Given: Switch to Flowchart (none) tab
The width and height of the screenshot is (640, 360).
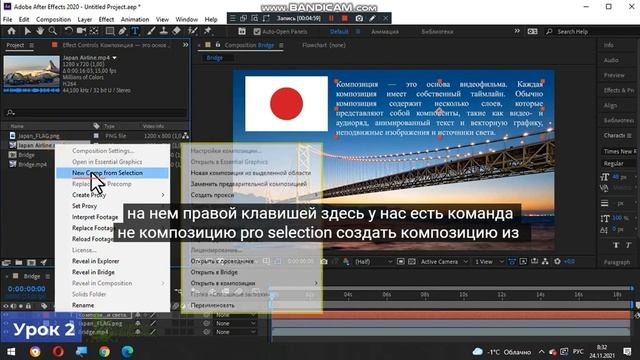Looking at the screenshot, I should [x=324, y=45].
